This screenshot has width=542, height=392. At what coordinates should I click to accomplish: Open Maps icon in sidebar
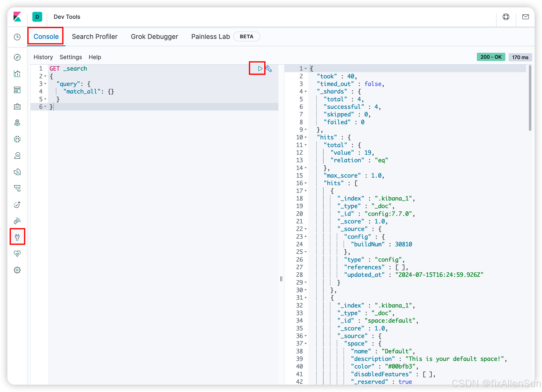(17, 123)
